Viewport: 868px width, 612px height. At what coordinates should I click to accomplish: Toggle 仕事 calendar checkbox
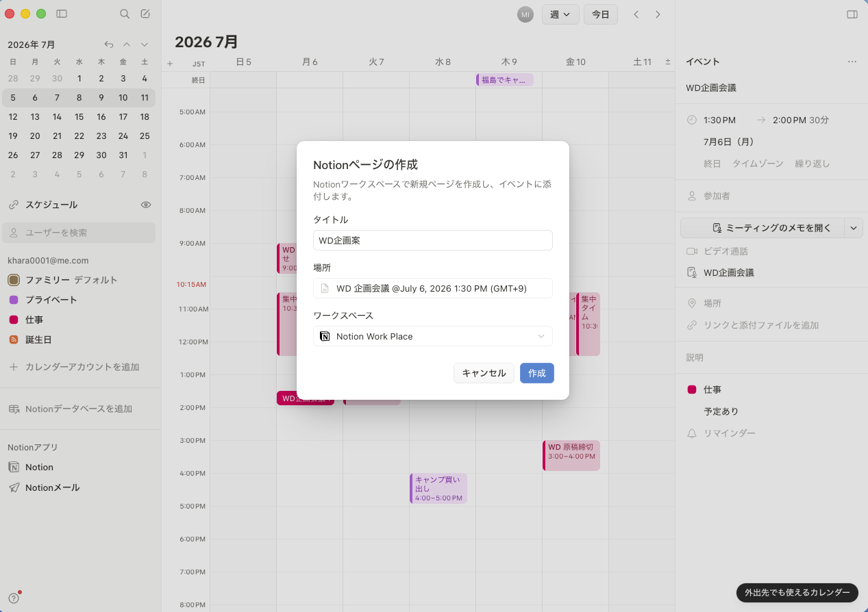[x=13, y=320]
